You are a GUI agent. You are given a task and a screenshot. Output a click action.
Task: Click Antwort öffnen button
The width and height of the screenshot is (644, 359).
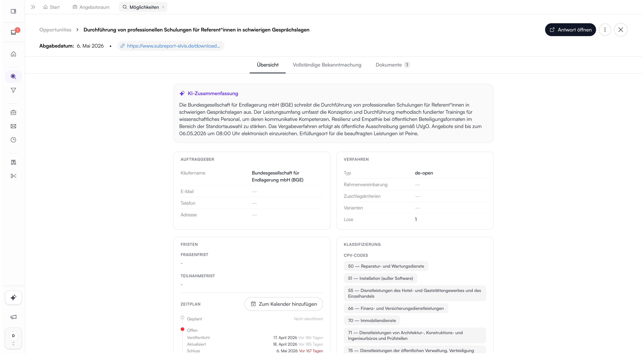click(x=570, y=30)
